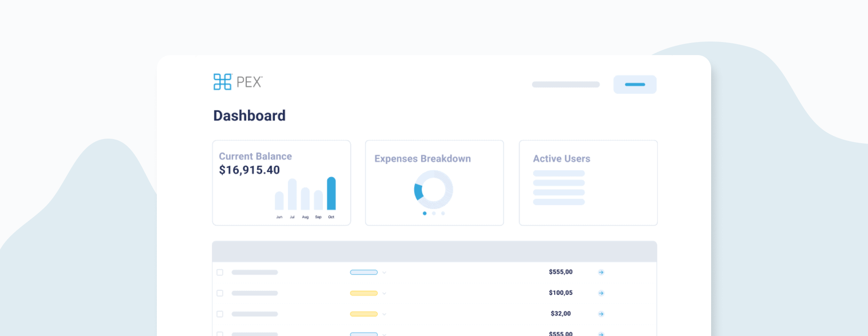Click the arrow icon beside $32,00
The height and width of the screenshot is (336, 868).
click(x=601, y=314)
